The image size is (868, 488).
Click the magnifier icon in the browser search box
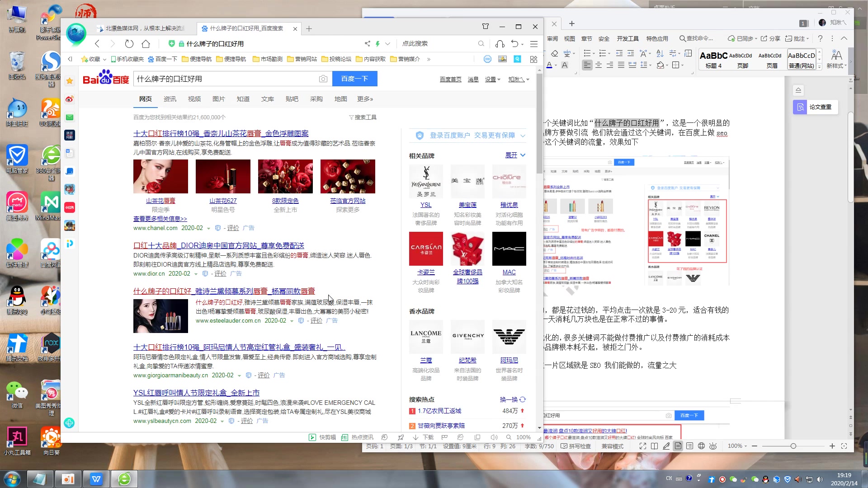coord(481,44)
